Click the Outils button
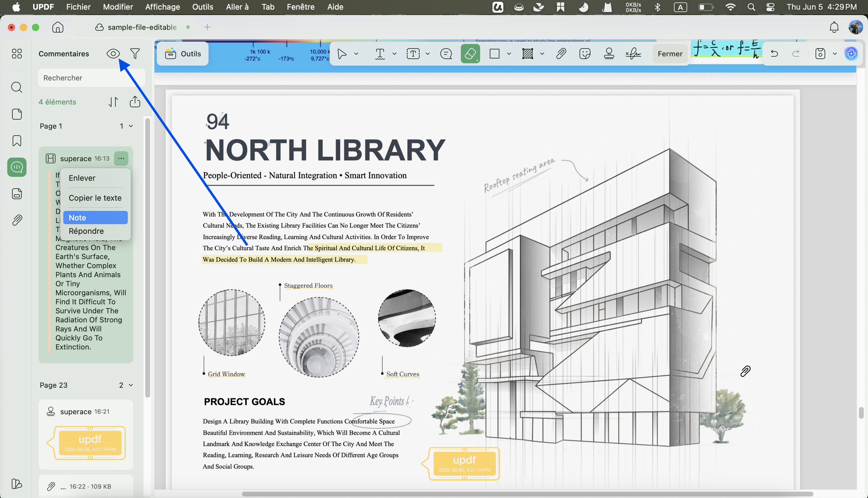The height and width of the screenshot is (498, 868). tap(183, 54)
